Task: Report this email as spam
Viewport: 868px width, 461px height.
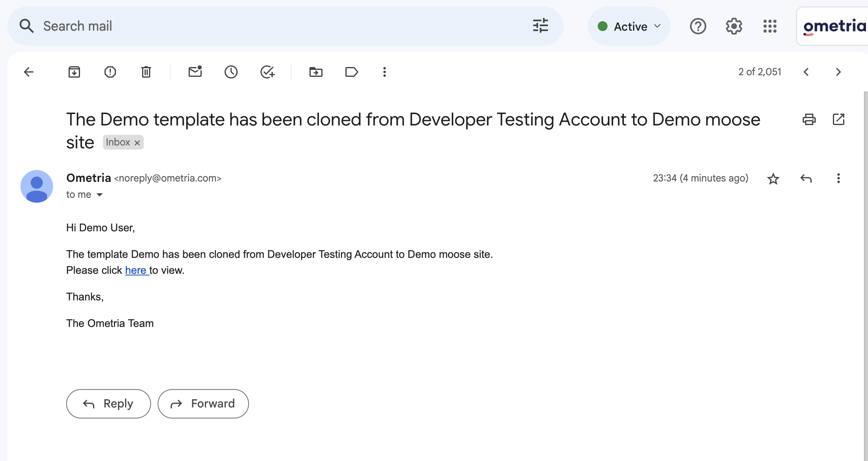Action: point(110,72)
